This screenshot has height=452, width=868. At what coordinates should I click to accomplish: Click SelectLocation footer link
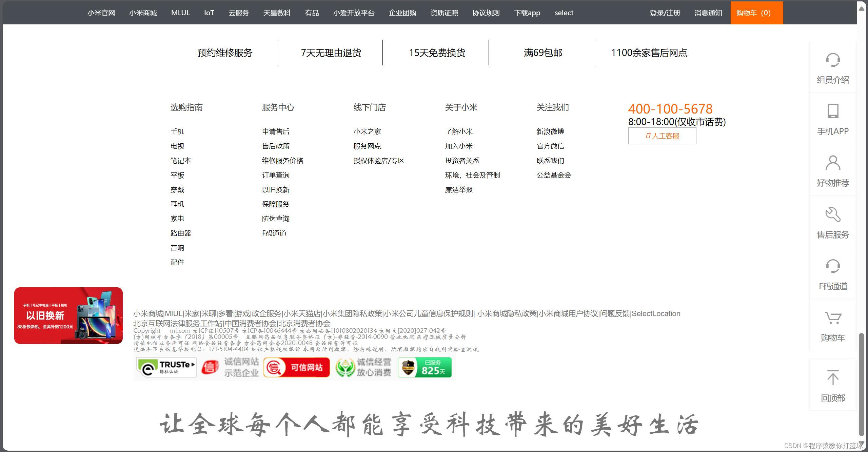click(x=656, y=314)
